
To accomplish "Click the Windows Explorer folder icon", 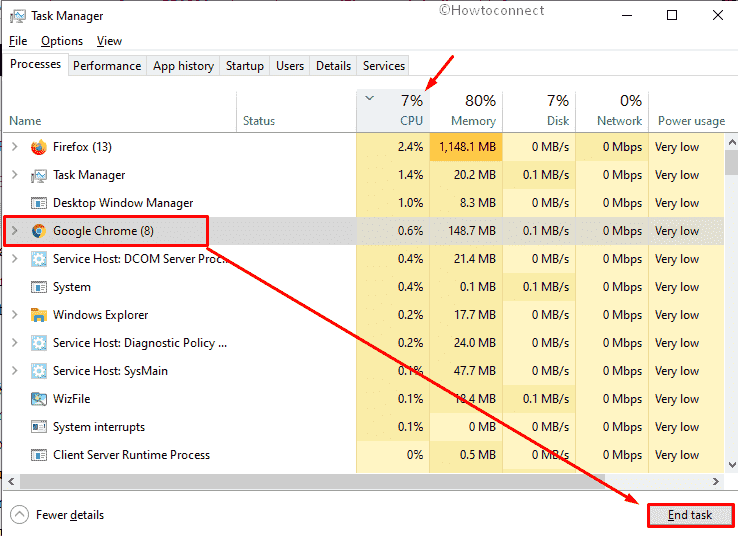I will [x=39, y=315].
